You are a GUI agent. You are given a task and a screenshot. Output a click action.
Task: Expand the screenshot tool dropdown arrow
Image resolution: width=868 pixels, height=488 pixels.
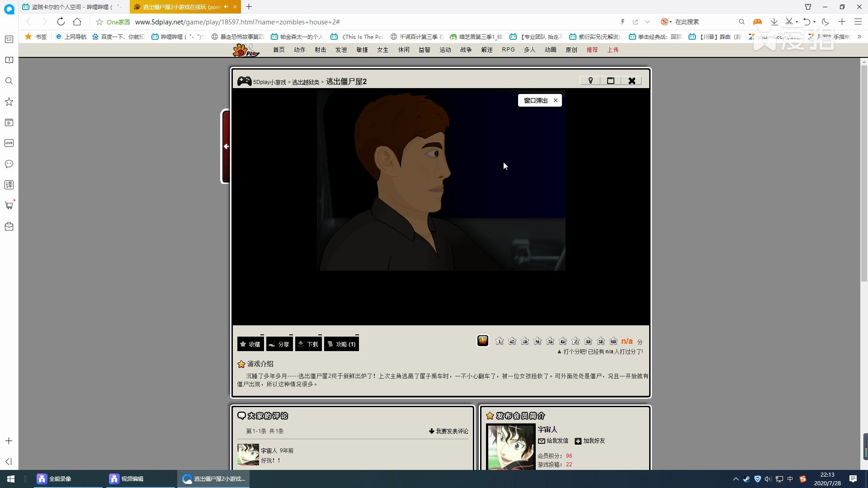(x=797, y=22)
